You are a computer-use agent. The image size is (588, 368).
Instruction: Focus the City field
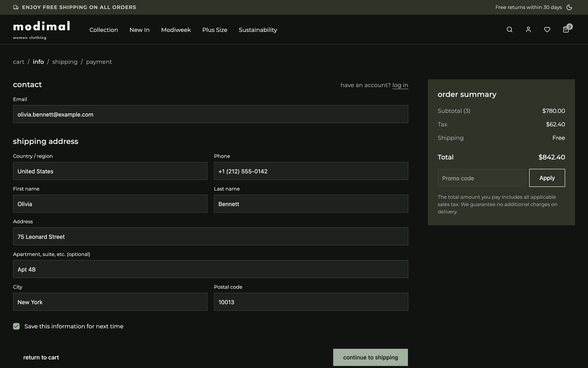tap(110, 302)
